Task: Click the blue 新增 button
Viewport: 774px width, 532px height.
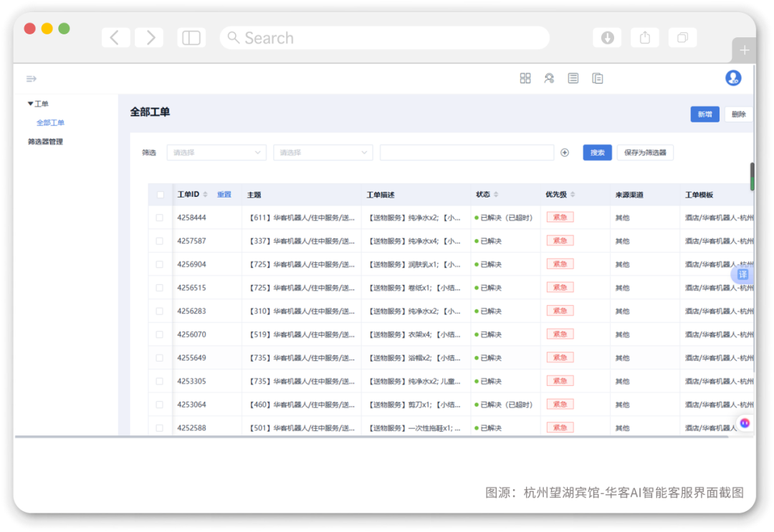Action: (704, 115)
